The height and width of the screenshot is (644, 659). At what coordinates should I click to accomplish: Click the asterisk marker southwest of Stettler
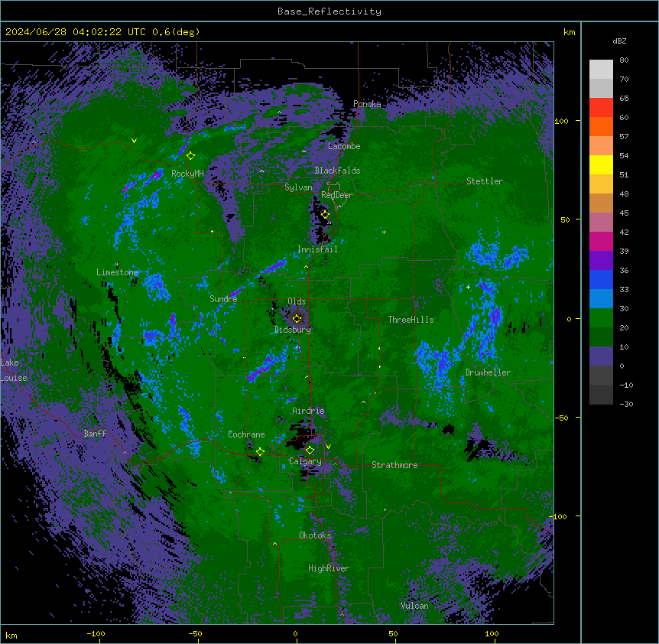[384, 232]
